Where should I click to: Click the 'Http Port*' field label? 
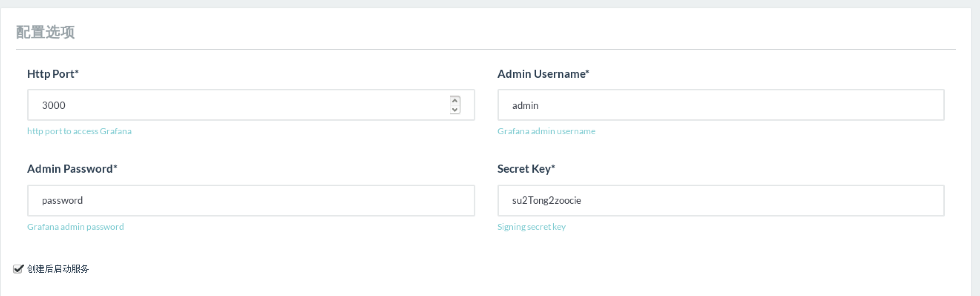click(53, 74)
